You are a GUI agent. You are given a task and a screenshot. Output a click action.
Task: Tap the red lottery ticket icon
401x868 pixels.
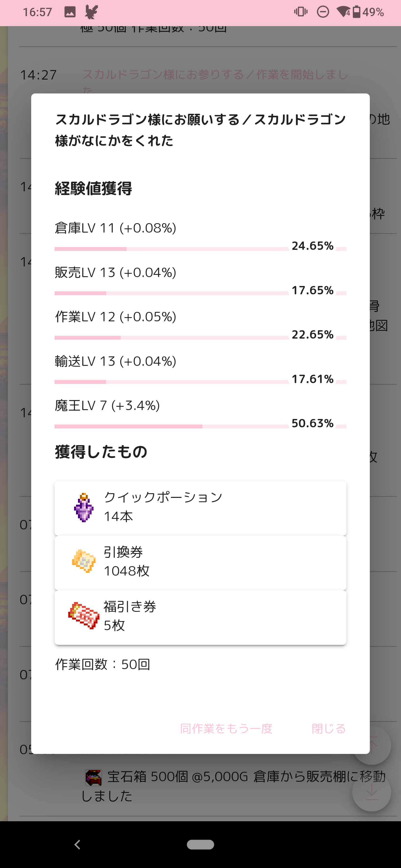click(x=84, y=616)
